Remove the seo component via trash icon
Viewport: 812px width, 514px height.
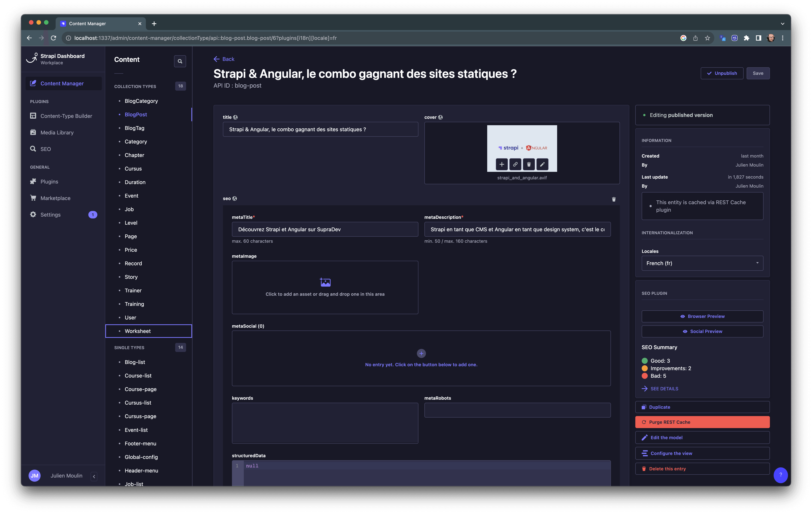coord(613,199)
